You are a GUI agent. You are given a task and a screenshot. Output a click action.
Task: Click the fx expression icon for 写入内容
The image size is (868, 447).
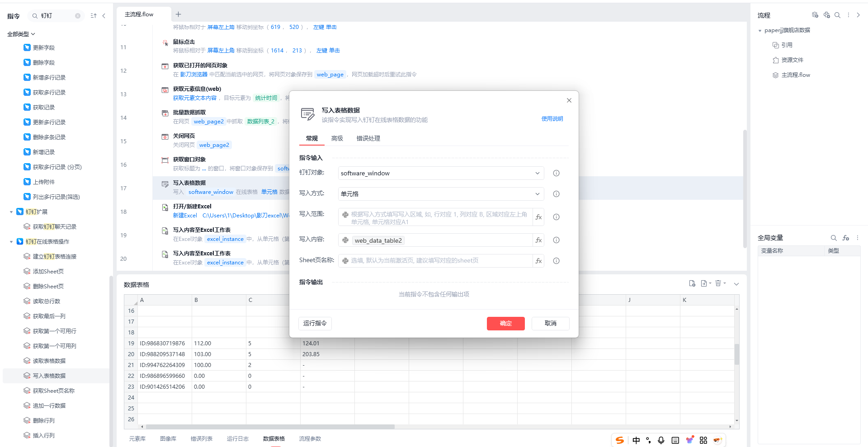(538, 240)
